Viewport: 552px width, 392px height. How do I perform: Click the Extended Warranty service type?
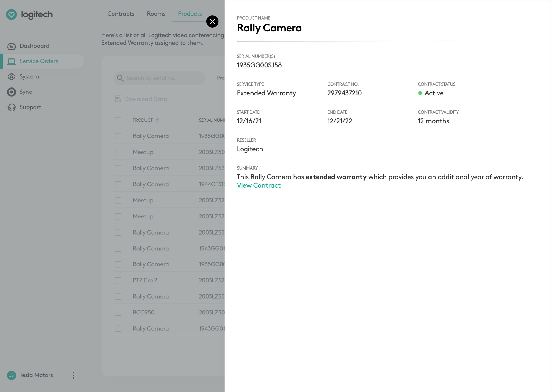tap(266, 93)
